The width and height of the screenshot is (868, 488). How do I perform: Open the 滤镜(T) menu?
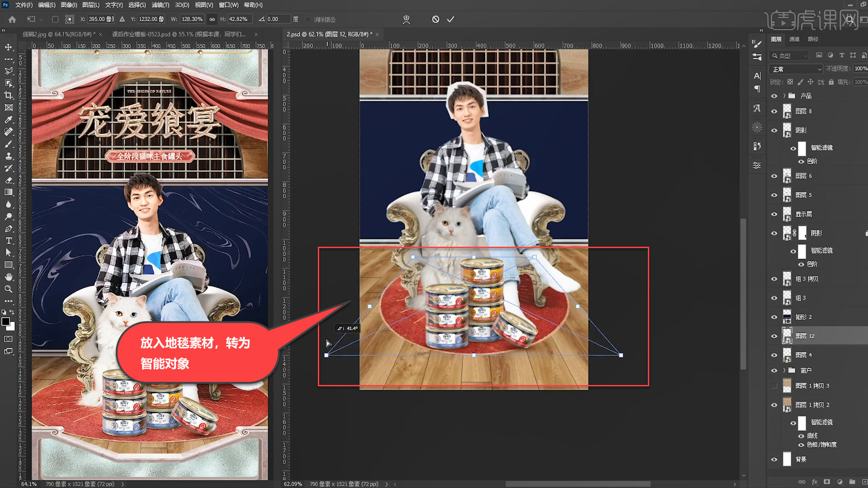click(x=160, y=5)
